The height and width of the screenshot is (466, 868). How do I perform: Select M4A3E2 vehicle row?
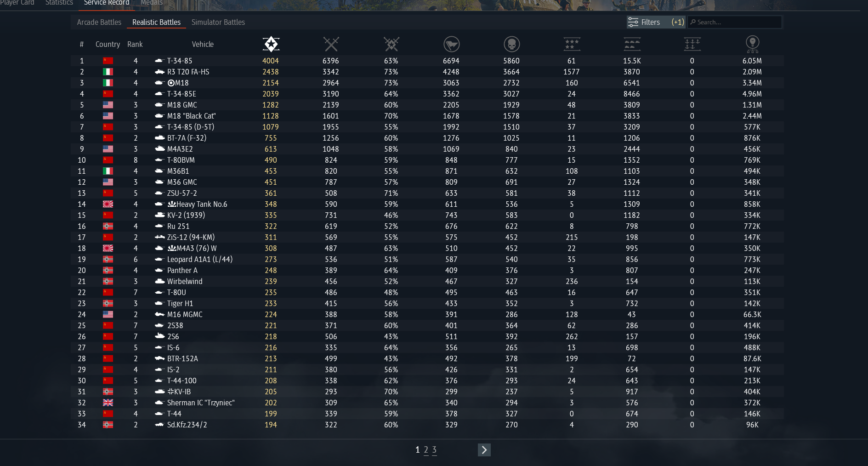[x=427, y=149]
